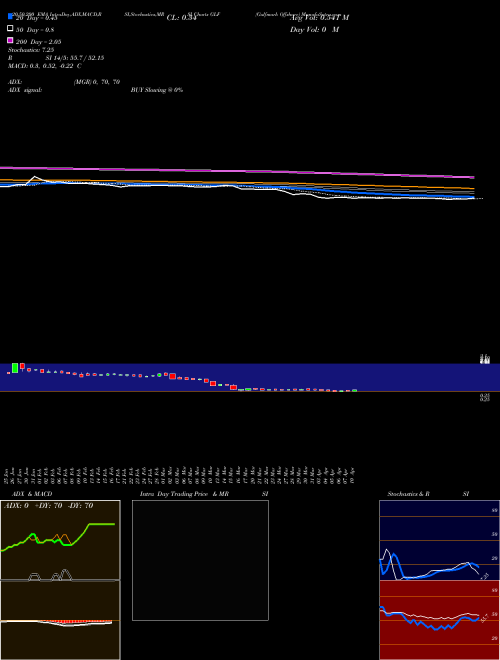Click the large green candle at chart start

pyautogui.click(x=15, y=368)
